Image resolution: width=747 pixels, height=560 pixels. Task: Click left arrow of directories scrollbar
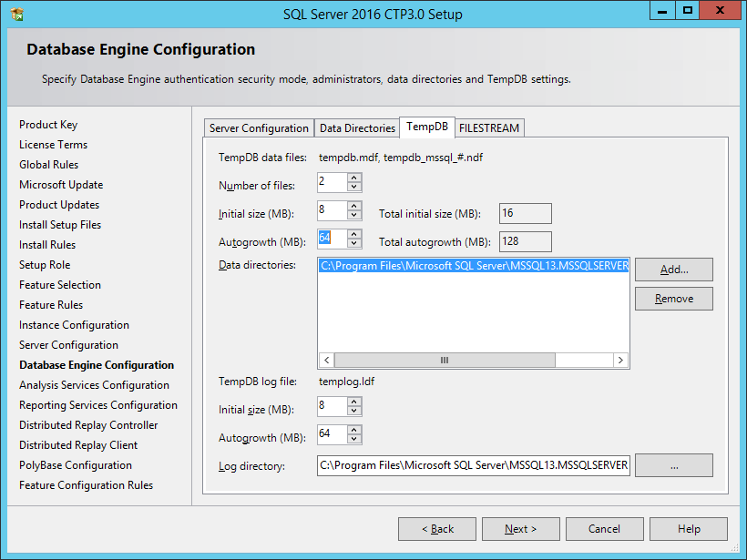pyautogui.click(x=327, y=360)
